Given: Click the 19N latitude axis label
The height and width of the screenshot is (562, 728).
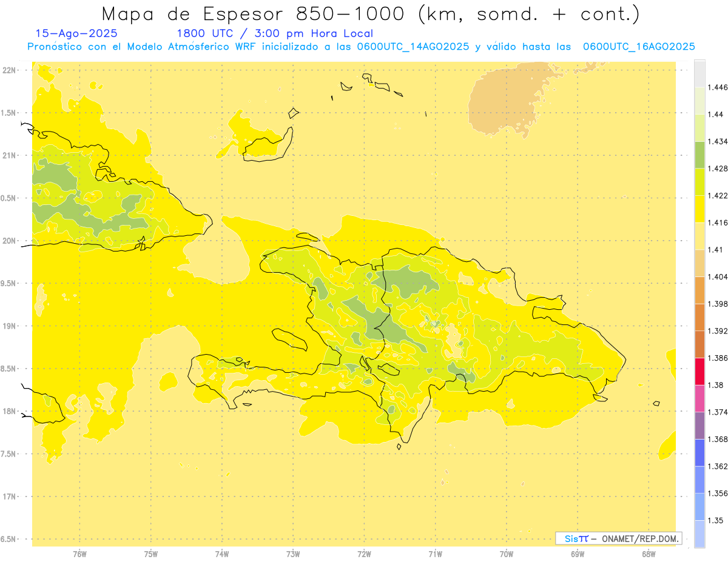Looking at the screenshot, I should [x=9, y=326].
